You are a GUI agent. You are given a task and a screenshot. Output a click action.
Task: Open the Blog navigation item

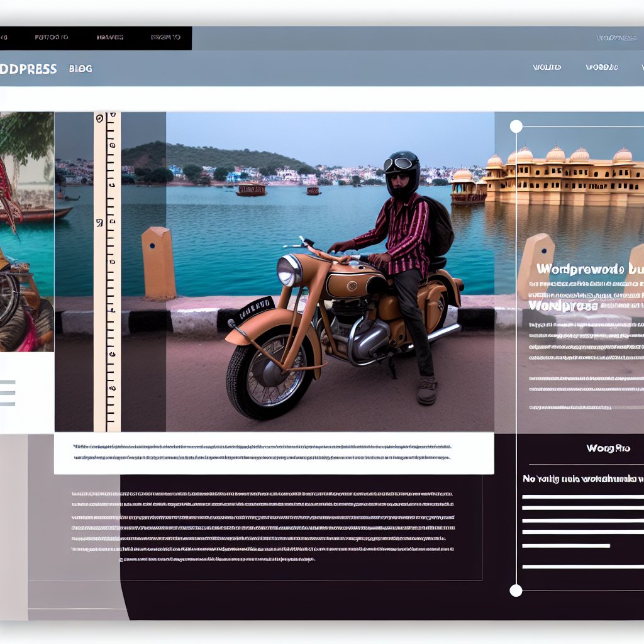pyautogui.click(x=80, y=69)
